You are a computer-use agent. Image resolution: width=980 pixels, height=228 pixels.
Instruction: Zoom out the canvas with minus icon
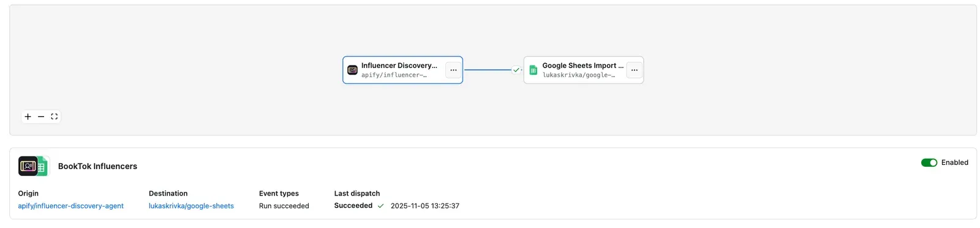coord(41,116)
